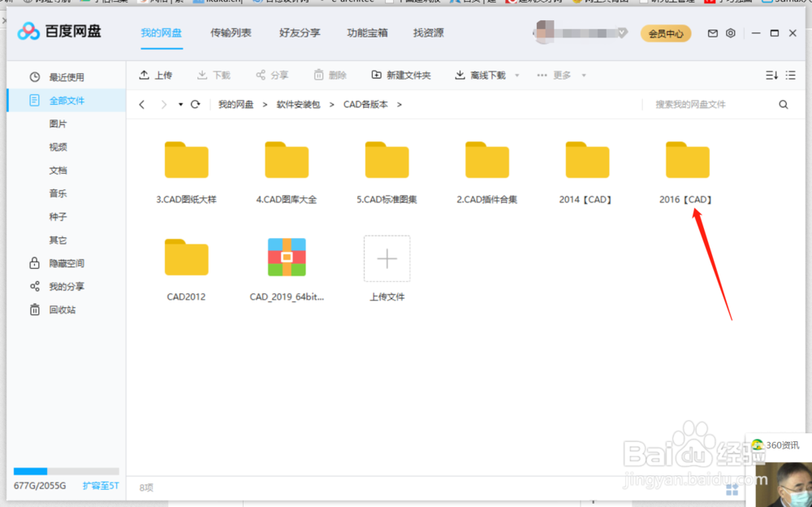The height and width of the screenshot is (507, 812).
Task: Click the membership heart badge icon
Action: tap(622, 33)
